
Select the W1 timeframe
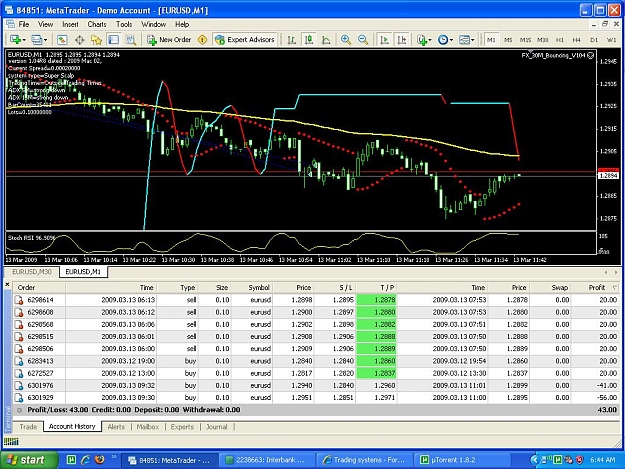611,40
